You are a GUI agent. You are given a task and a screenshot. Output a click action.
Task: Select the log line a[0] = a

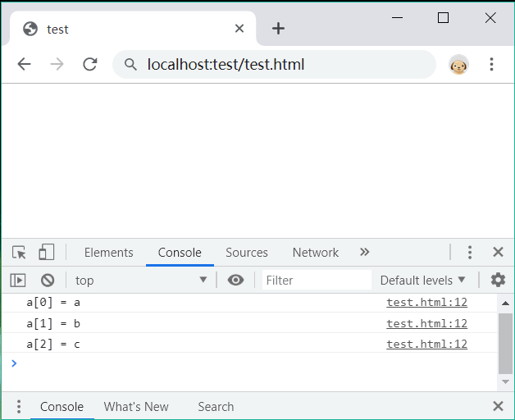pos(53,303)
